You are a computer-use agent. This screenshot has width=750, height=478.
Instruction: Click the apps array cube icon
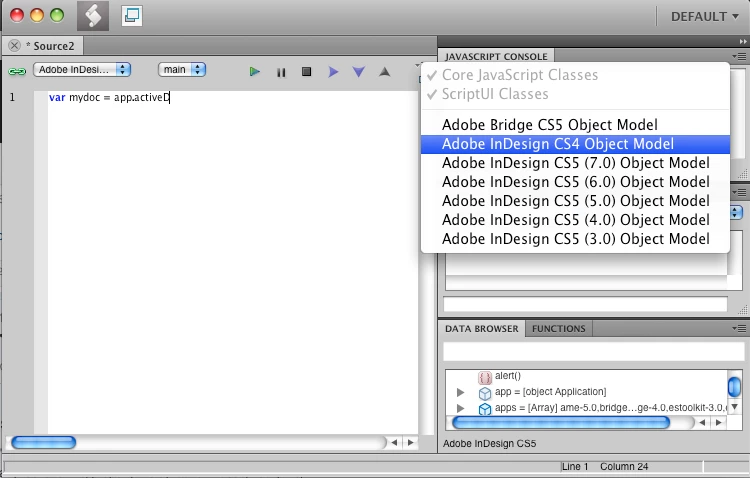(485, 409)
